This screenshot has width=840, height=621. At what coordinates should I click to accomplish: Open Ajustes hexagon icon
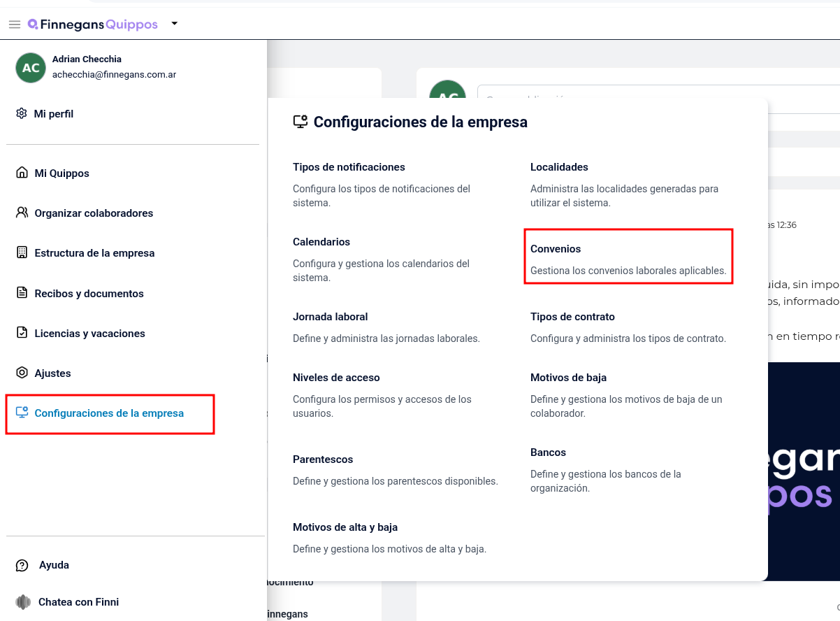(22, 373)
